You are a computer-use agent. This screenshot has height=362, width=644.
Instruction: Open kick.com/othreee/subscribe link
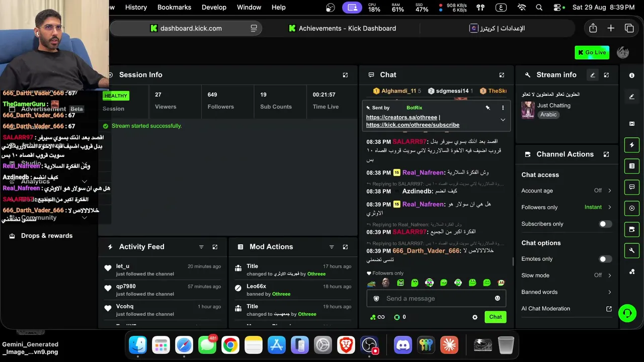coord(413,125)
